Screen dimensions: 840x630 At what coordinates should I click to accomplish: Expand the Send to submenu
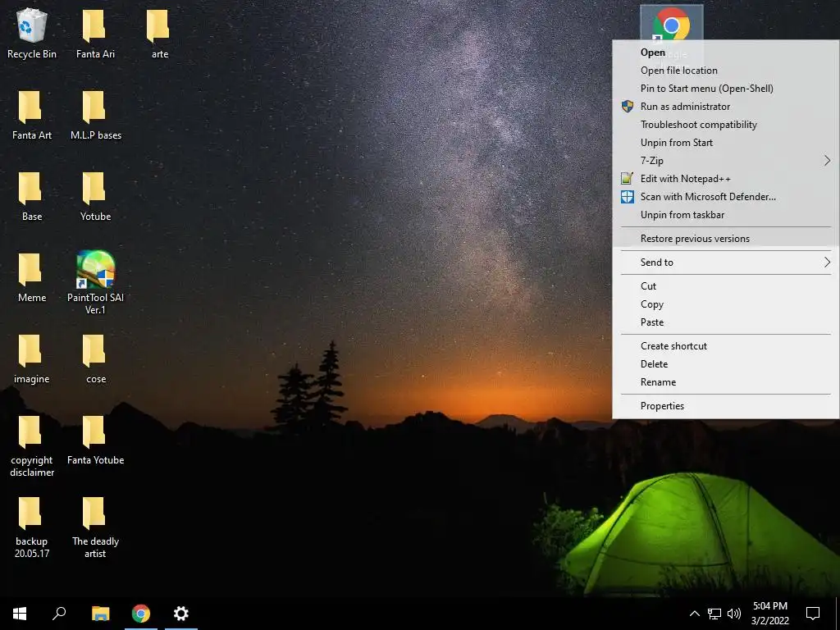pos(725,262)
